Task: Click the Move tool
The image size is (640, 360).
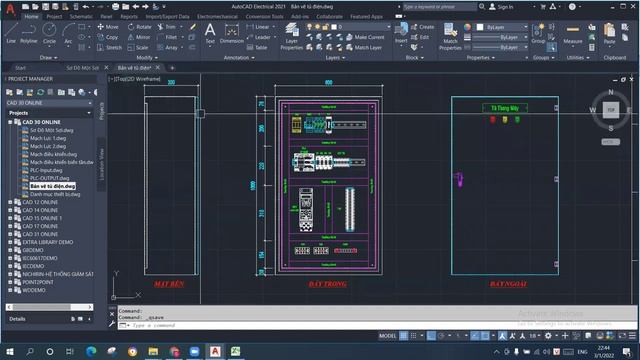Action: [108, 27]
